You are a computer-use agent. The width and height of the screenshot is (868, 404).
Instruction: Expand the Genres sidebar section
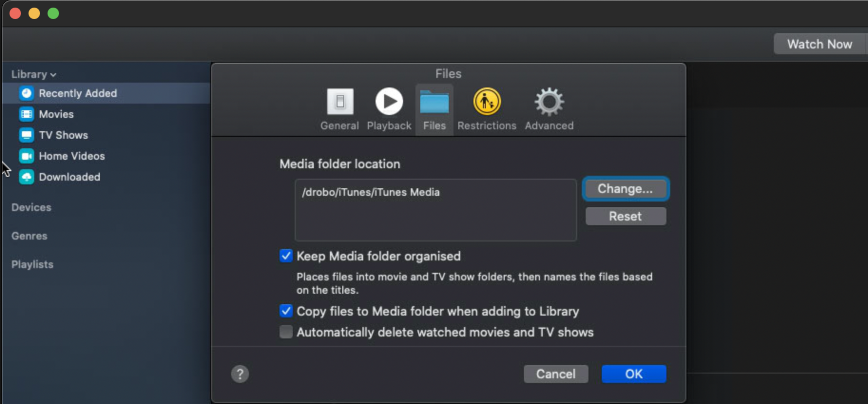(29, 236)
